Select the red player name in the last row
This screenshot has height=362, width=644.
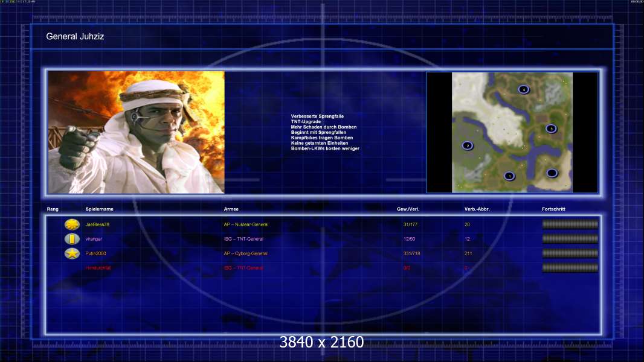pos(98,268)
